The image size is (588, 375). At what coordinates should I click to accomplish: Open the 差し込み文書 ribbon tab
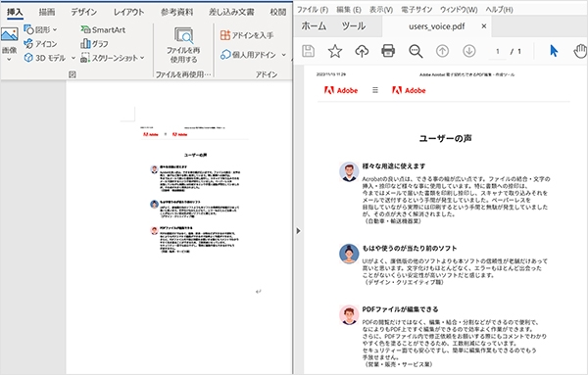pos(231,12)
